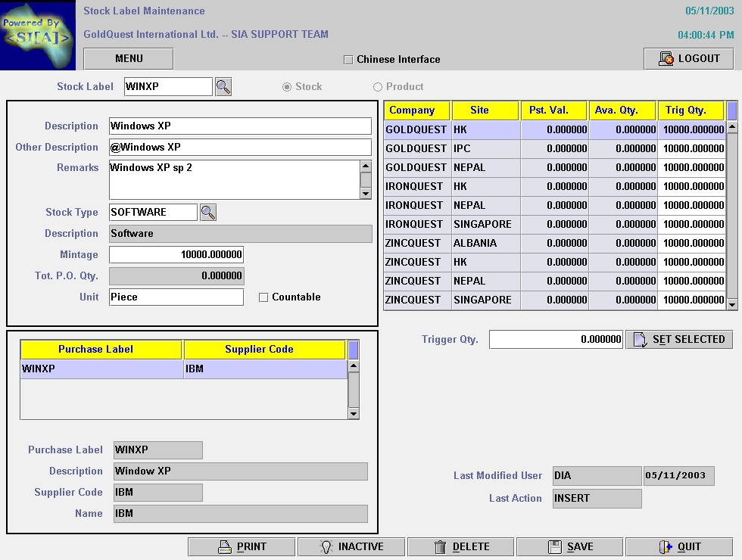Click the Remarks scroll down arrow
This screenshot has height=560, width=742.
366,194
